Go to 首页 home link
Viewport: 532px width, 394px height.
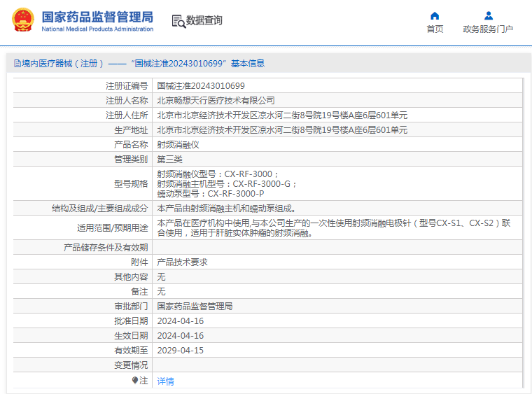pos(435,29)
